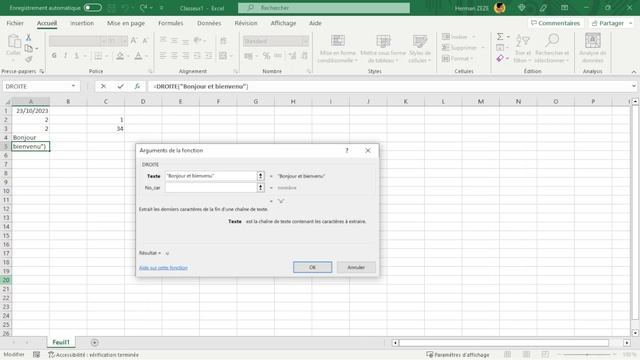
Task: Click the thousands separator icon
Action: point(278,56)
